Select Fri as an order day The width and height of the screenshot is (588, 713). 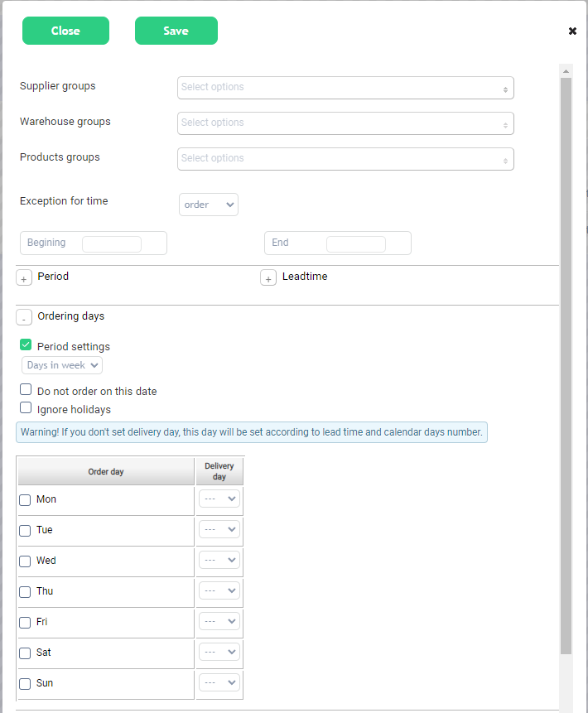(x=26, y=623)
